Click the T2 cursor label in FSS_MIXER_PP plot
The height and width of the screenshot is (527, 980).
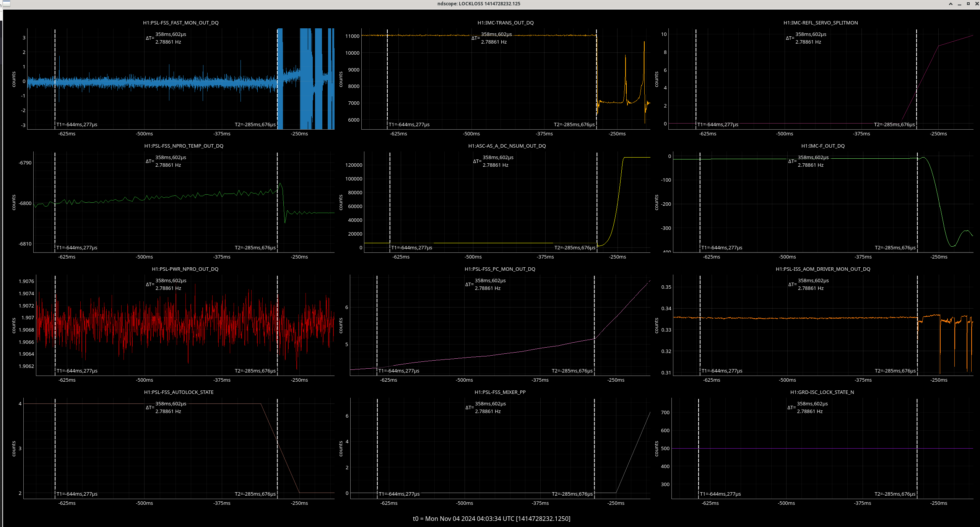(572, 494)
